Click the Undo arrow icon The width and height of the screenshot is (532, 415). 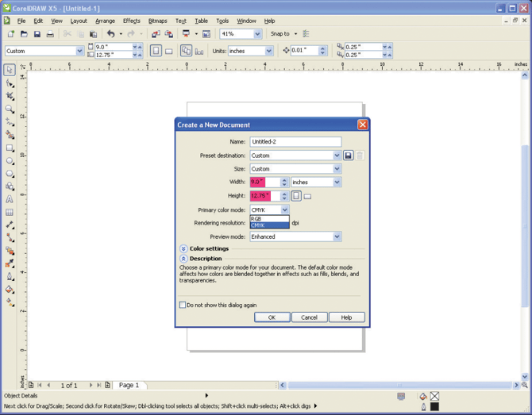click(111, 34)
